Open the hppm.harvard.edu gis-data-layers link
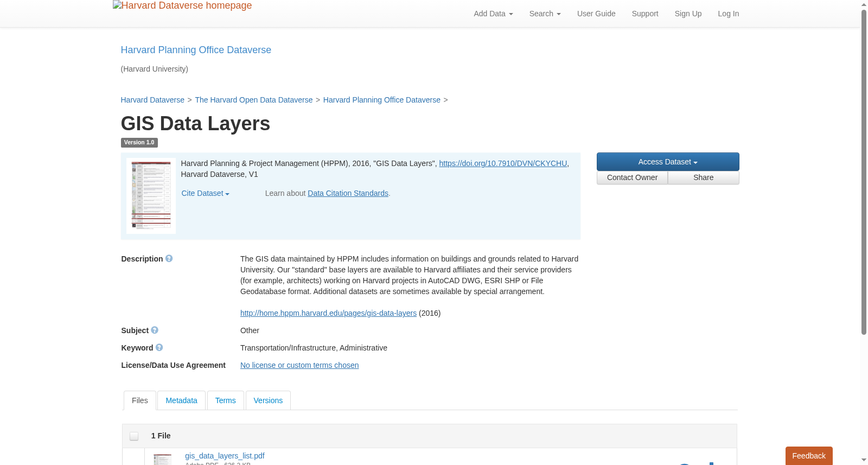The image size is (868, 465). [328, 313]
